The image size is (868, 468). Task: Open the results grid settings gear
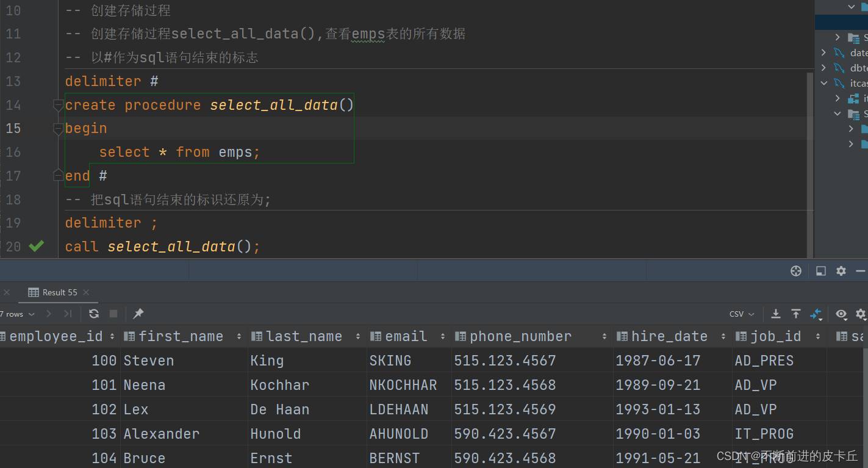click(x=861, y=315)
